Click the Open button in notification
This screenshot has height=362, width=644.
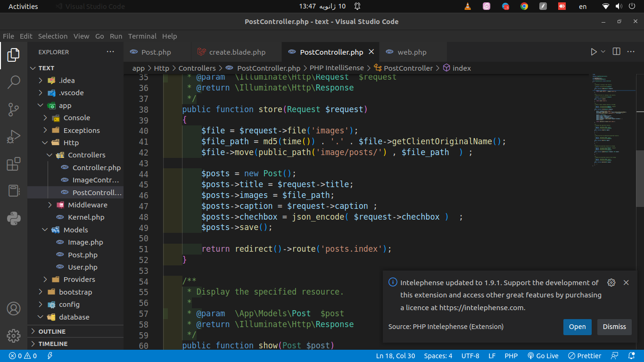[577, 327]
